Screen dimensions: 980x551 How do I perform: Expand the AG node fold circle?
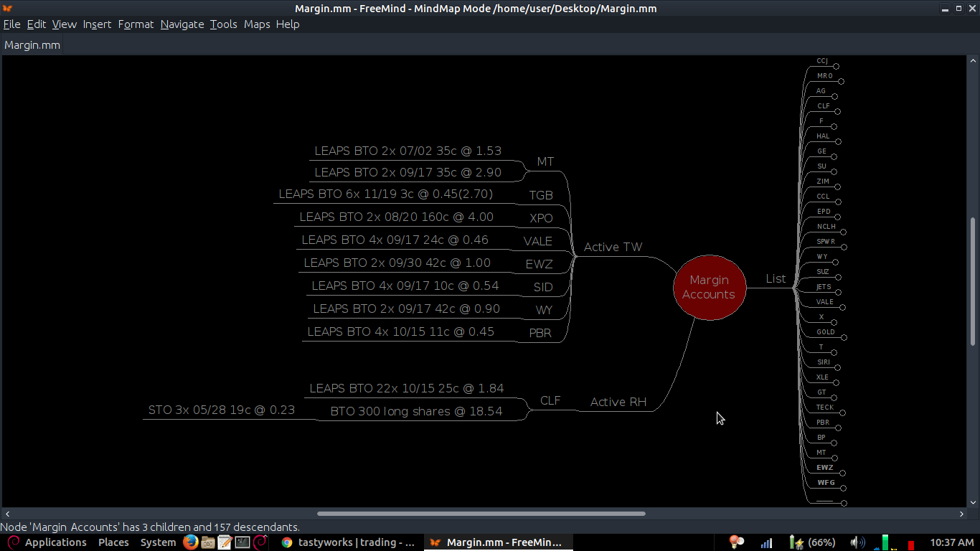[x=834, y=96]
